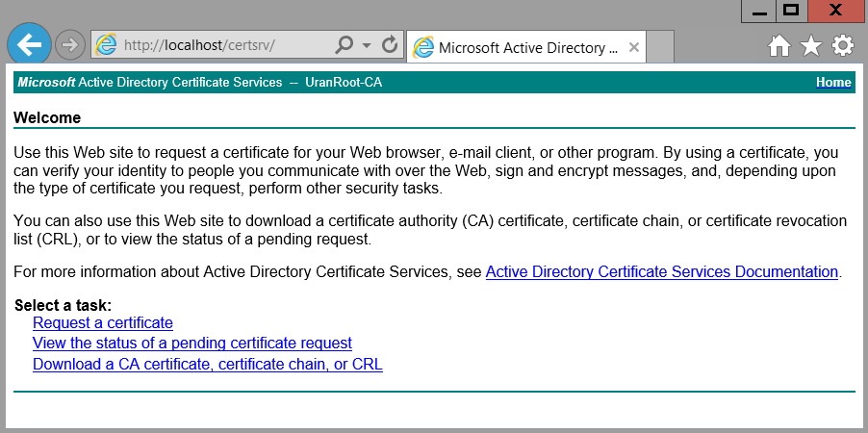868x433 pixels.
Task: Go back with the blue back arrow
Action: tap(29, 45)
